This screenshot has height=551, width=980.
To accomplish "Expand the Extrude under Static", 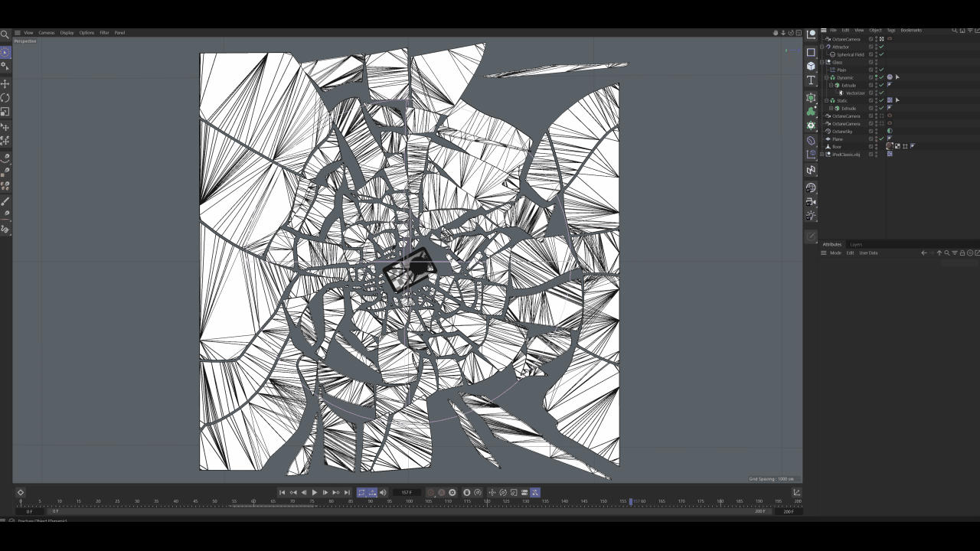I will coord(831,108).
